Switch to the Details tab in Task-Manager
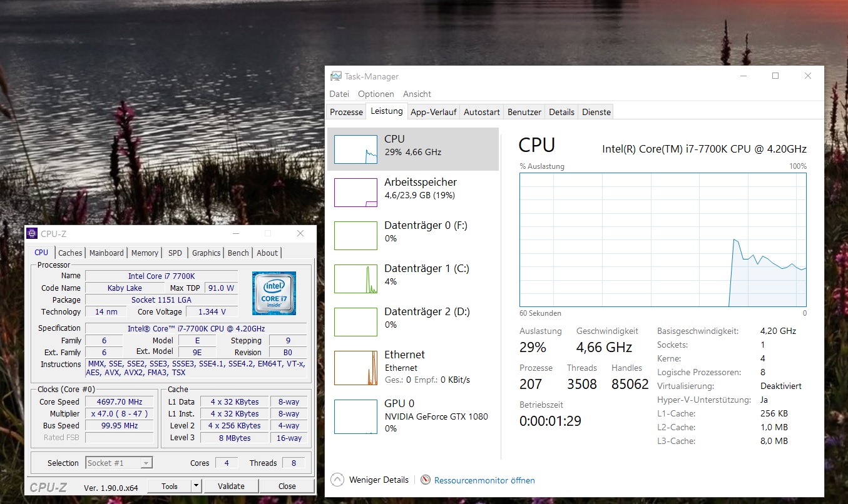 tap(561, 112)
